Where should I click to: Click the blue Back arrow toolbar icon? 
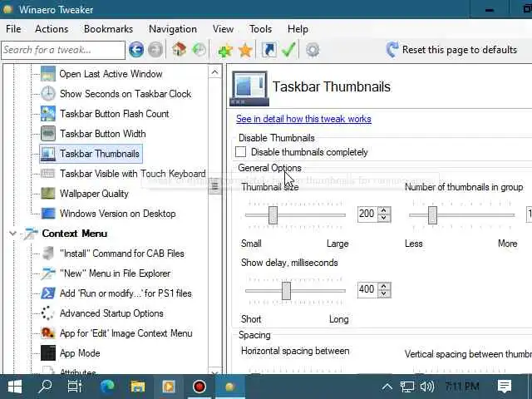tap(136, 50)
